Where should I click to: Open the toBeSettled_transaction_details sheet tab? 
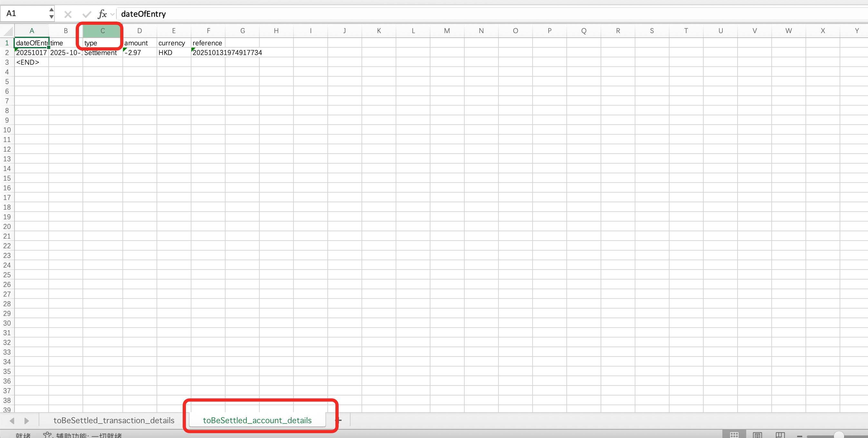[114, 420]
